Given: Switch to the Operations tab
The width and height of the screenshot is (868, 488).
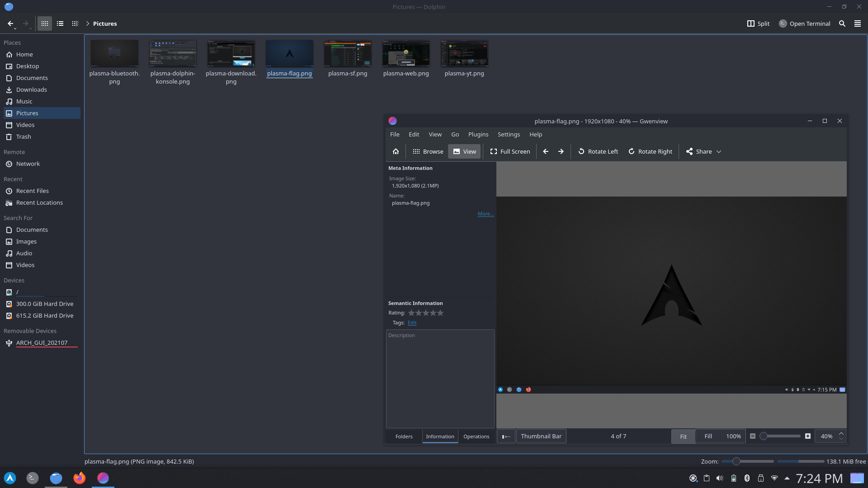Looking at the screenshot, I should [476, 436].
